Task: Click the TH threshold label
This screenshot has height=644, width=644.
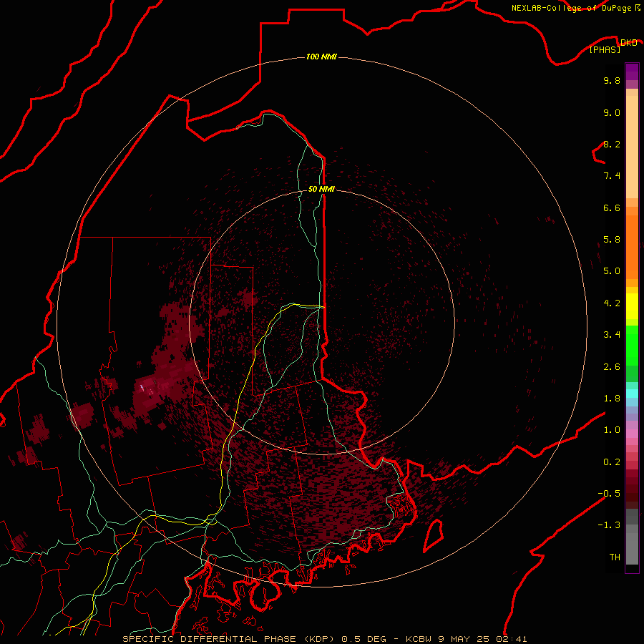Action: coord(615,557)
